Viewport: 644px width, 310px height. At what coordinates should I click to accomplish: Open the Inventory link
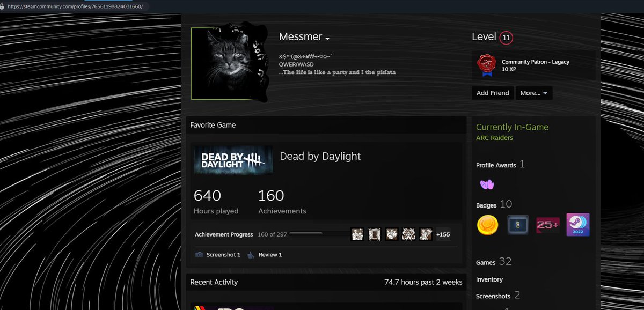point(489,279)
